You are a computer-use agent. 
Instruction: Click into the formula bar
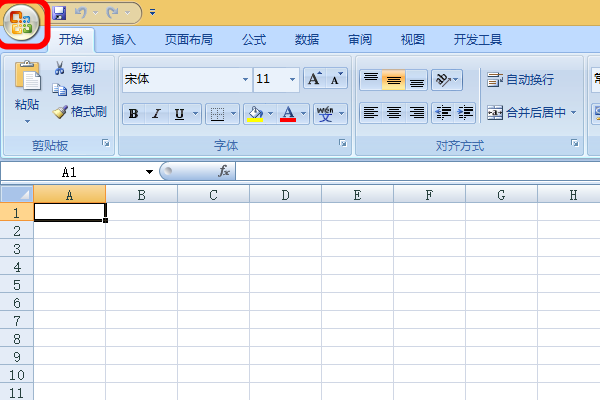[418, 171]
